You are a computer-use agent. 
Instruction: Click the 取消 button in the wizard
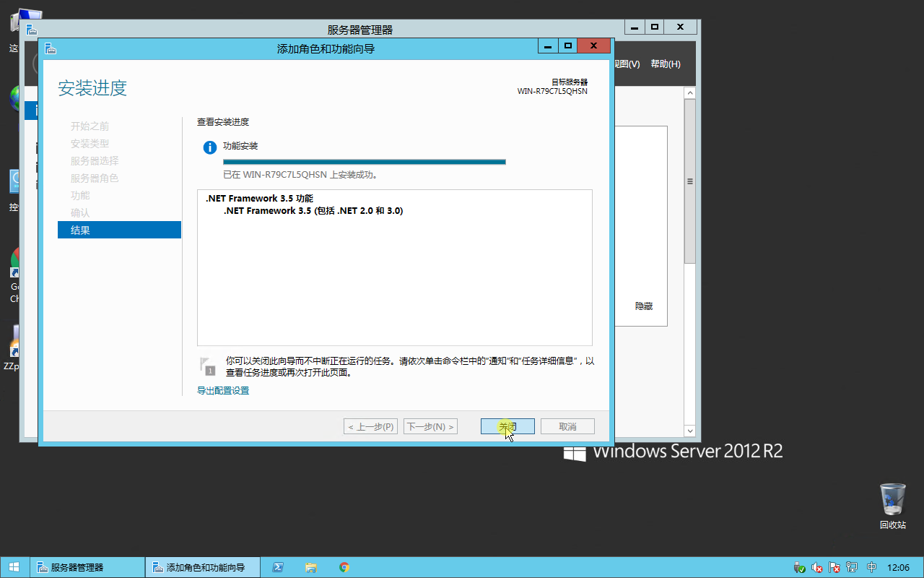(568, 426)
